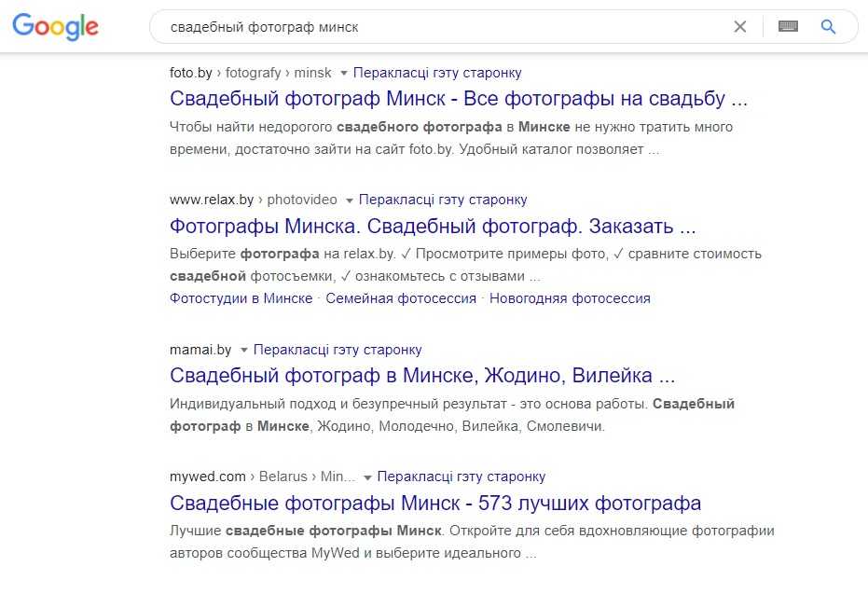
Task: Expand the relax.by result dropdown arrow
Action: tap(350, 200)
